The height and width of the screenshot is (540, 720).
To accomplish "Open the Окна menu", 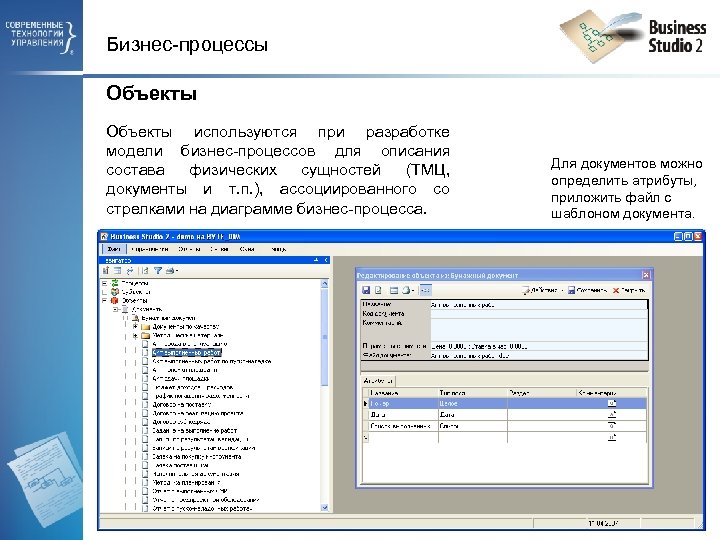I will click(247, 249).
